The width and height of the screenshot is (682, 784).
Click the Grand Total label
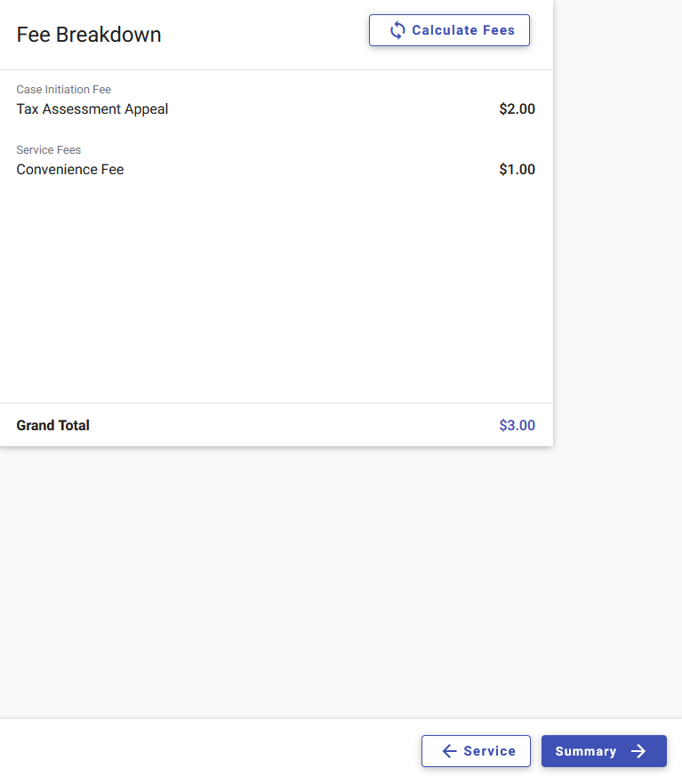[x=53, y=426]
